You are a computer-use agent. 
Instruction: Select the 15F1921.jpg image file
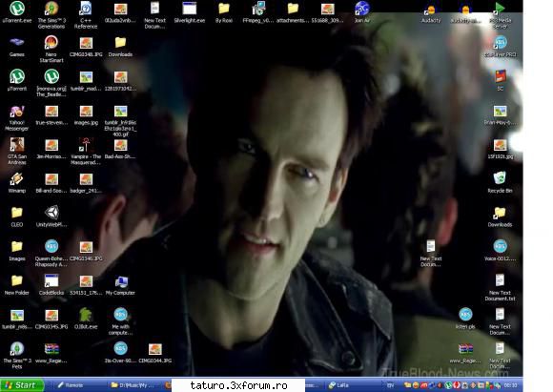tap(501, 149)
